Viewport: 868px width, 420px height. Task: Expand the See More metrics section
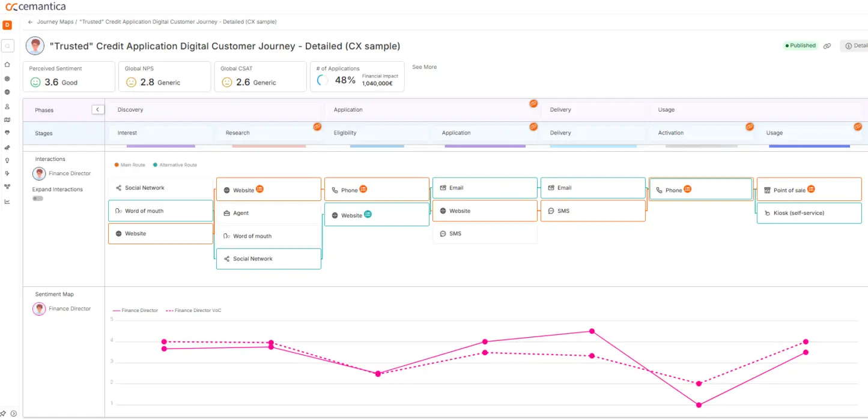(x=424, y=67)
